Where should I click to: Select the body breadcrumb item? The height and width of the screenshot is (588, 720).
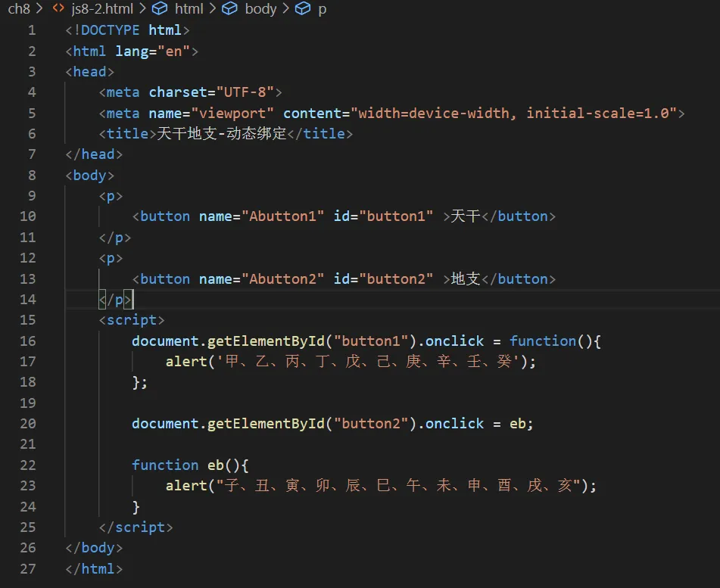click(x=260, y=9)
